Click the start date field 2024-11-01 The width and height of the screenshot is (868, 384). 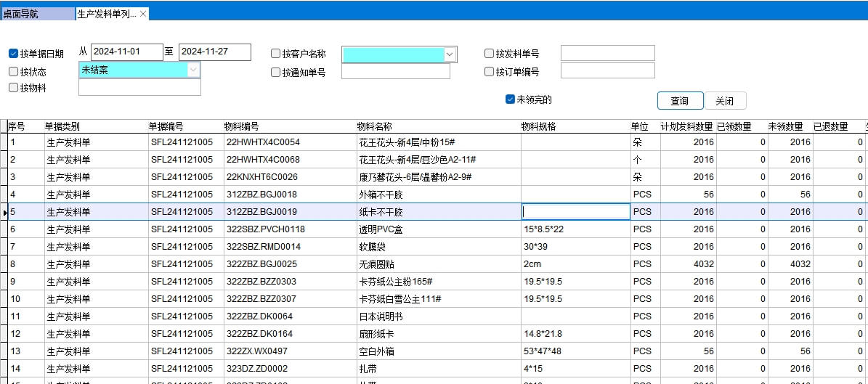click(126, 52)
